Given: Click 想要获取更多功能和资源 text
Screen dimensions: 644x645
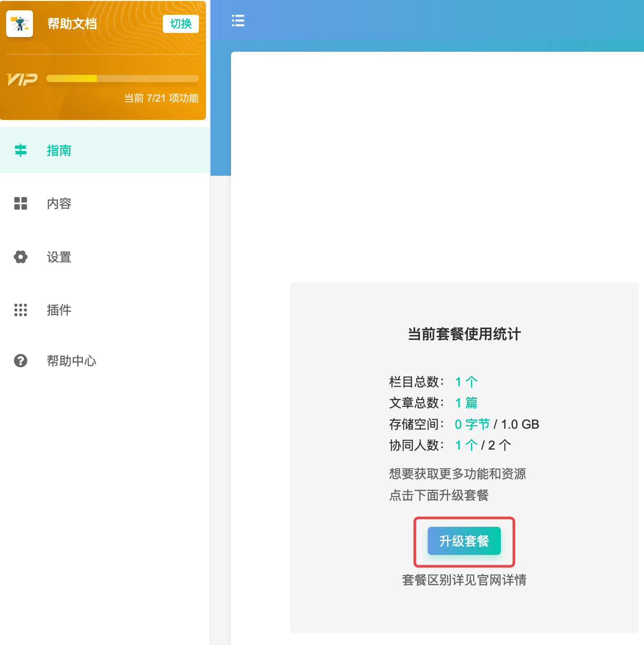Looking at the screenshot, I should (x=458, y=474).
